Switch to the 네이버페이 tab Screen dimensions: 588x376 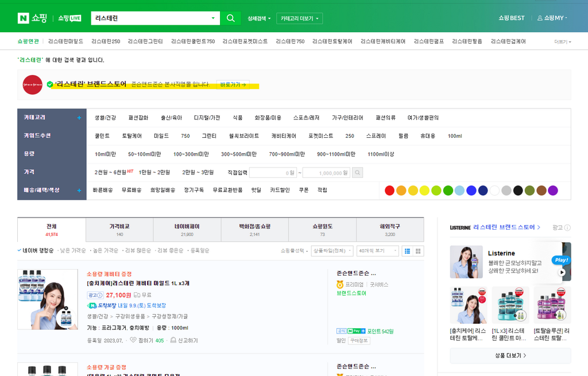[x=187, y=230]
